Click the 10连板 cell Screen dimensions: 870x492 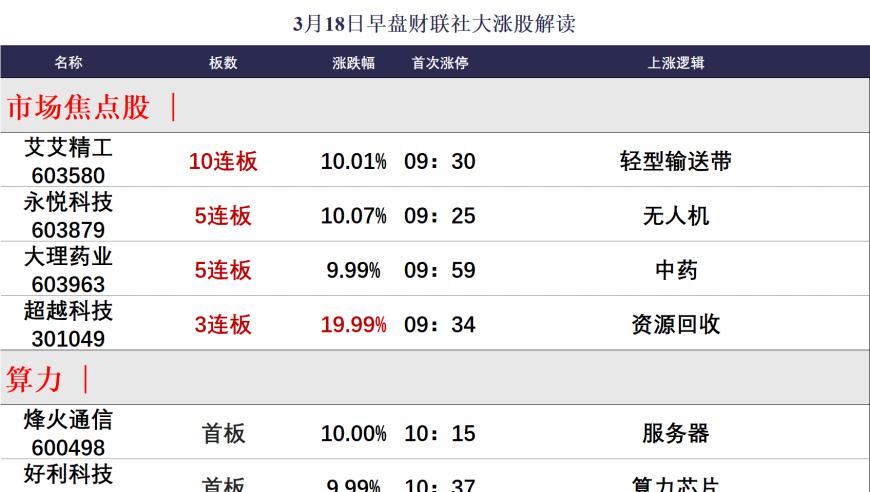click(x=223, y=161)
